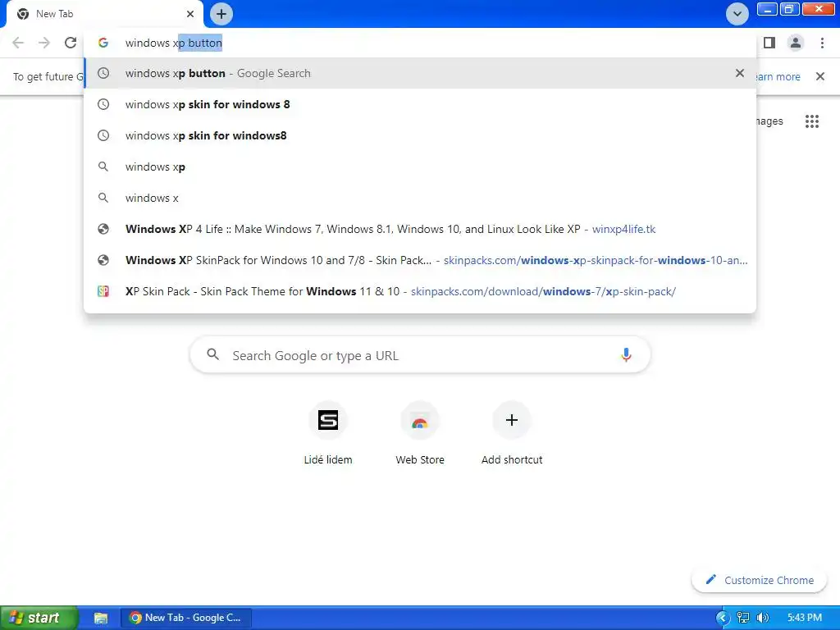
Task: Click the 'Search Google or type a URL' box
Action: tap(420, 355)
